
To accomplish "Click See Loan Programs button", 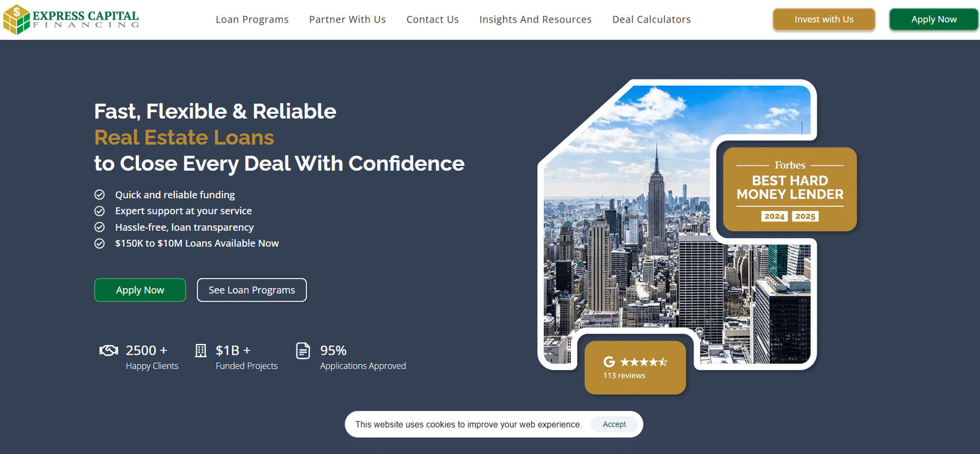I will pyautogui.click(x=252, y=290).
